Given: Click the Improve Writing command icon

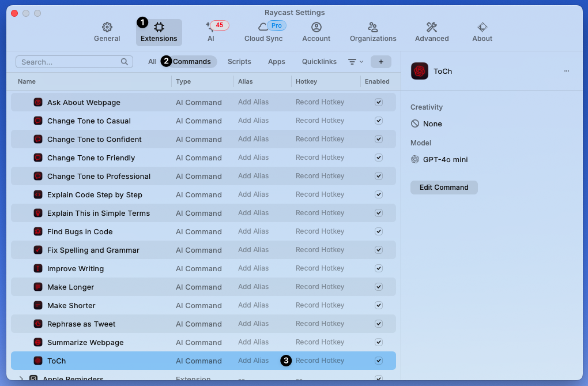Looking at the screenshot, I should [38, 268].
